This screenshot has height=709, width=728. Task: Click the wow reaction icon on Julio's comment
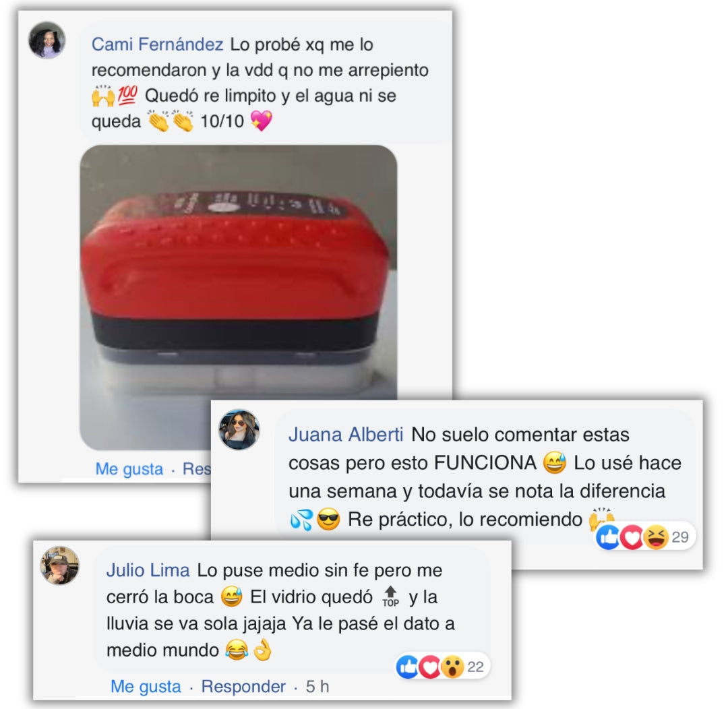452,667
